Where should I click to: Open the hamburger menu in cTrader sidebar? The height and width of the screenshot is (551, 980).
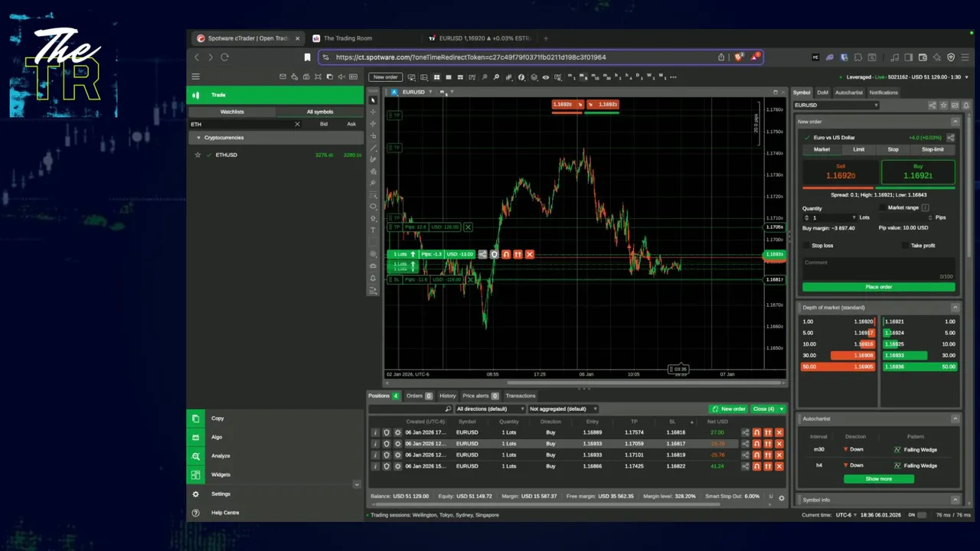coord(195,77)
